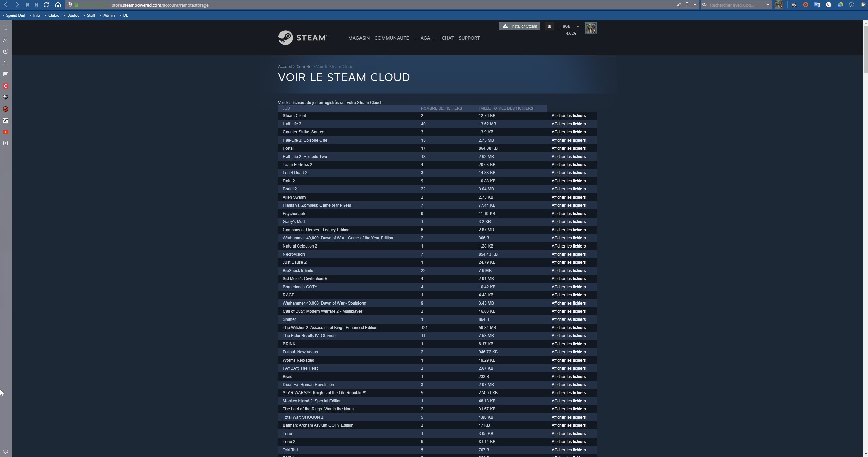Show files for Deus Ex: Human Revolution
The width and height of the screenshot is (868, 457).
coord(569,385)
